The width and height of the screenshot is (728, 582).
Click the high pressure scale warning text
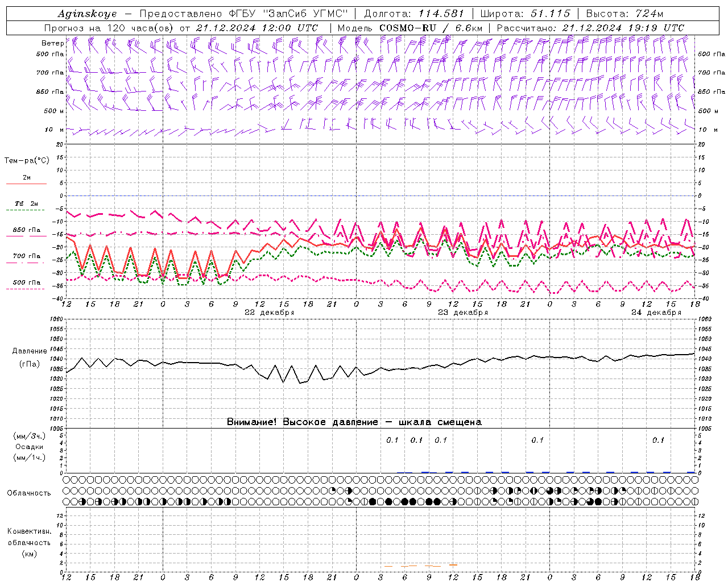pyautogui.click(x=354, y=422)
